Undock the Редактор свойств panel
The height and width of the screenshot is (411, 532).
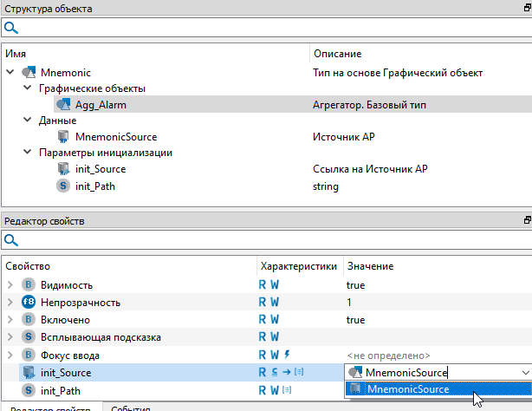[x=526, y=221]
